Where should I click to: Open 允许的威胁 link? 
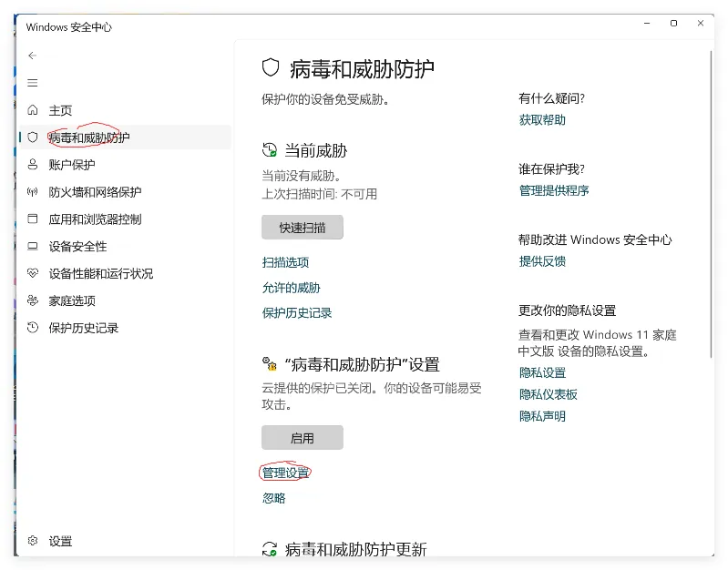291,288
